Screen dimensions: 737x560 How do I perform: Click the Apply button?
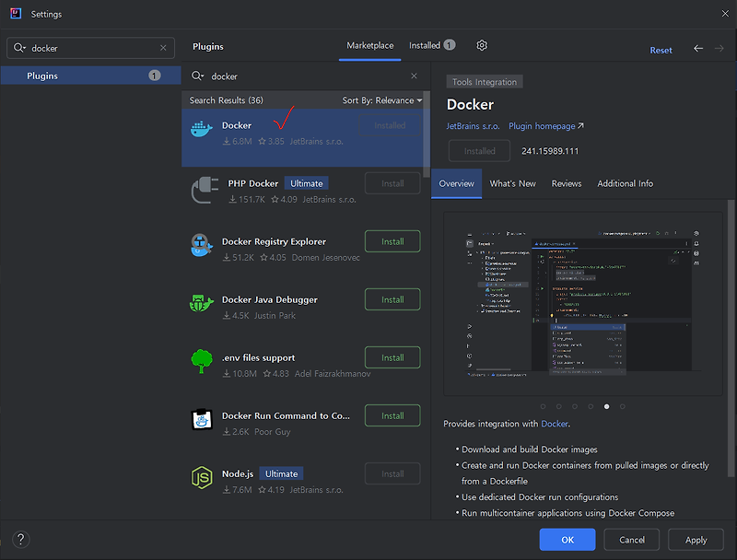(x=696, y=540)
